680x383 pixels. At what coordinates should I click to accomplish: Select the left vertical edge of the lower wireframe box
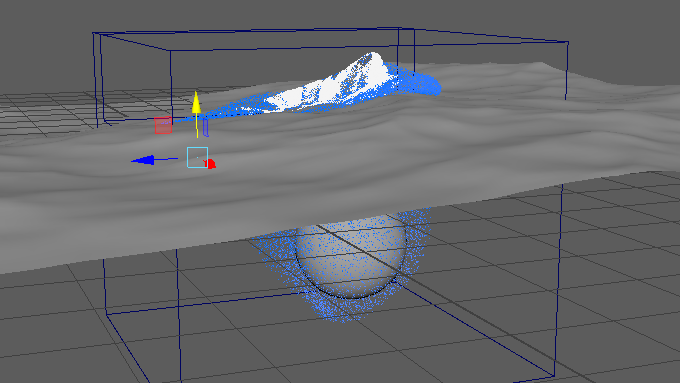(105, 283)
